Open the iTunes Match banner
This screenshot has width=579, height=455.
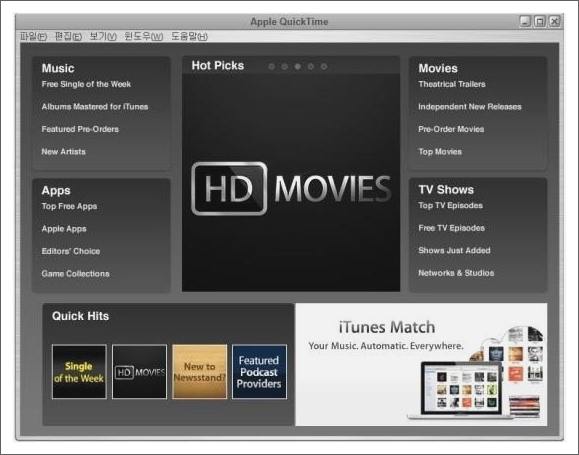[421, 365]
